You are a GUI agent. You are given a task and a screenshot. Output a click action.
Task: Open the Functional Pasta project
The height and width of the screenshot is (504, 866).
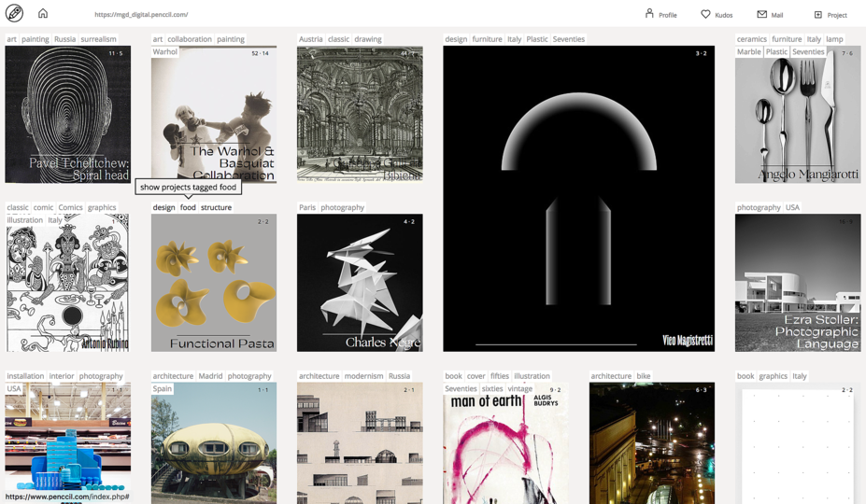(214, 283)
